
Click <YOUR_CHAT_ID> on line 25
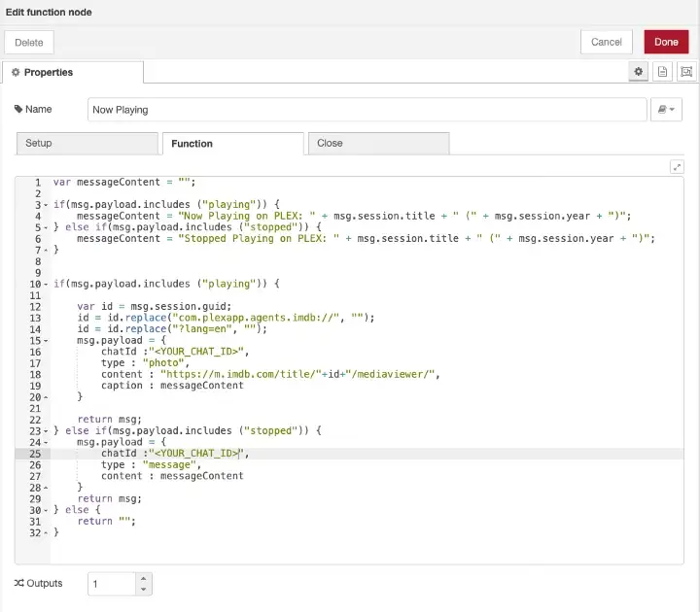196,454
